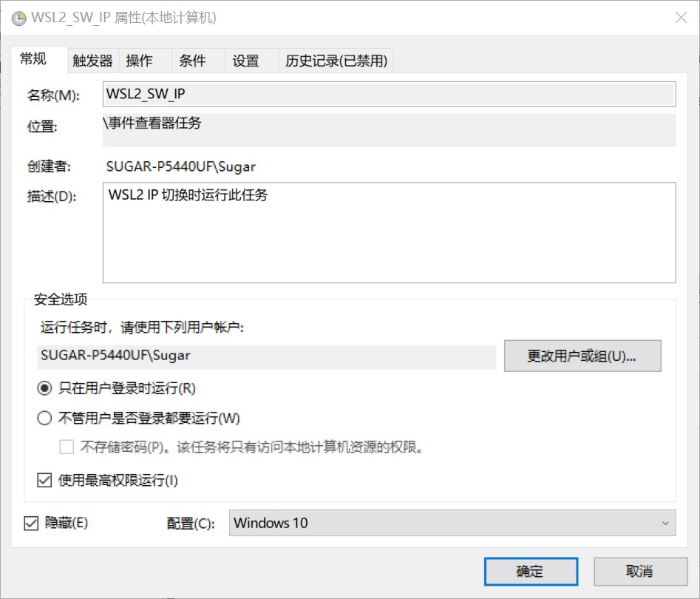Confirm with the 确定 button
Image resolution: width=700 pixels, height=599 pixels.
pyautogui.click(x=531, y=572)
